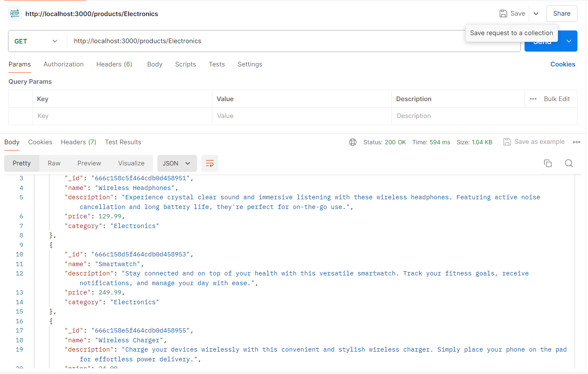Click the Save floppy disk icon

point(503,14)
